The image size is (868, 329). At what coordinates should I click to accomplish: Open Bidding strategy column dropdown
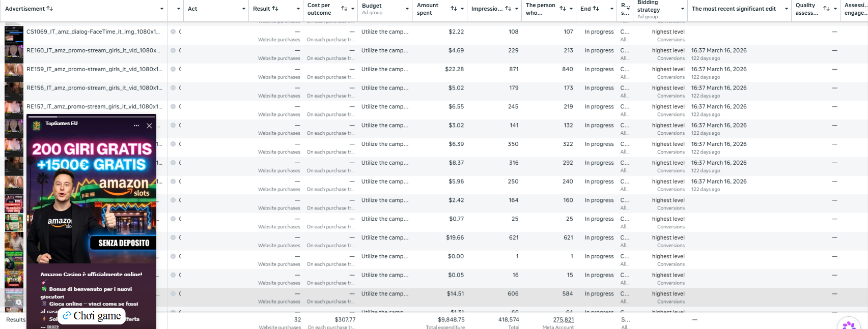pyautogui.click(x=682, y=9)
